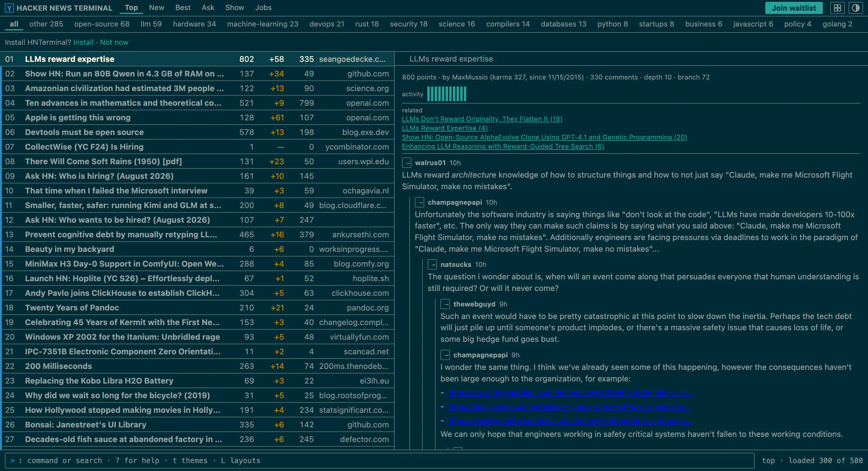Select story Twenty Years of Pandoc

click(x=197, y=308)
